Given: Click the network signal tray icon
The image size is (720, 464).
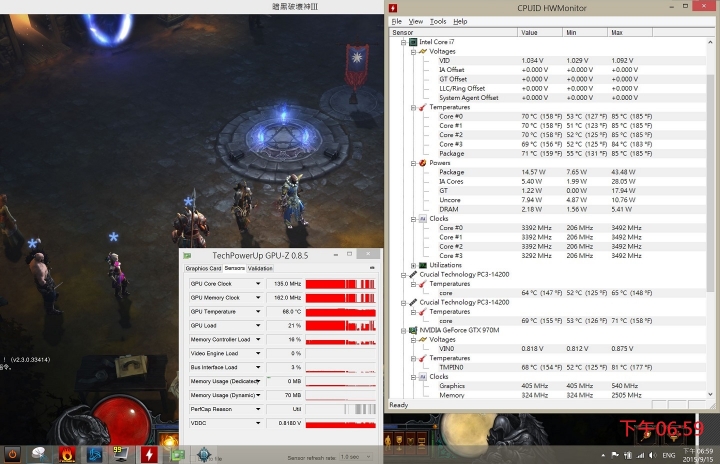Looking at the screenshot, I should 640,455.
